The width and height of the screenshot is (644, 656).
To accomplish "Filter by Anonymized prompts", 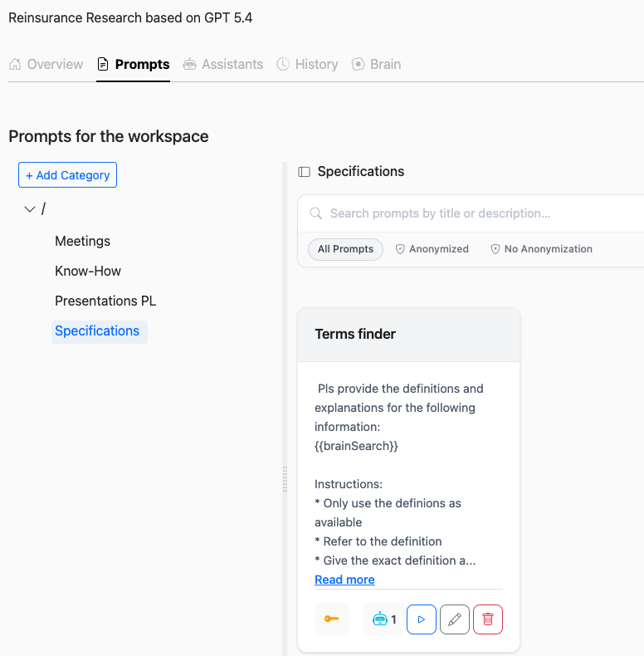I will [432, 249].
